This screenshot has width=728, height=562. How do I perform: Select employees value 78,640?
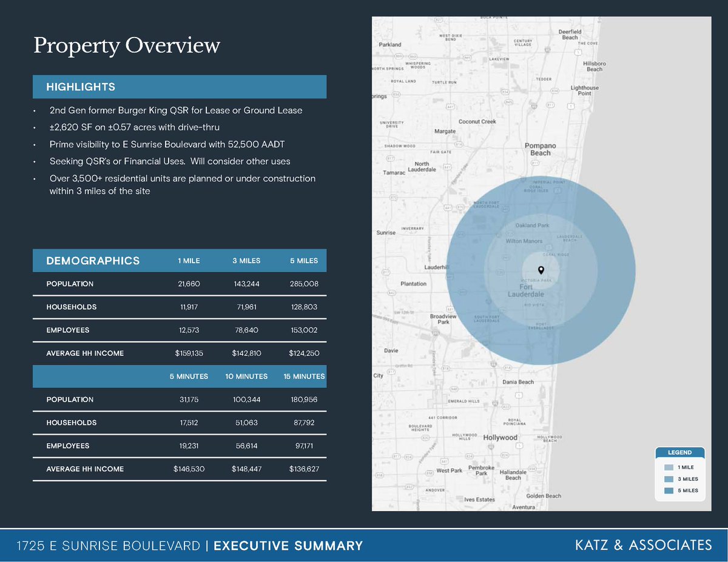(x=246, y=330)
